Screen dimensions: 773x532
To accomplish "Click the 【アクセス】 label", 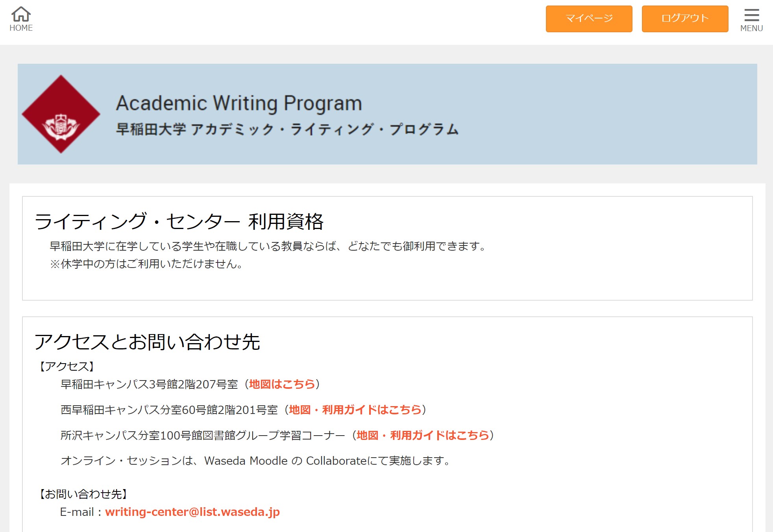I will pos(67,366).
